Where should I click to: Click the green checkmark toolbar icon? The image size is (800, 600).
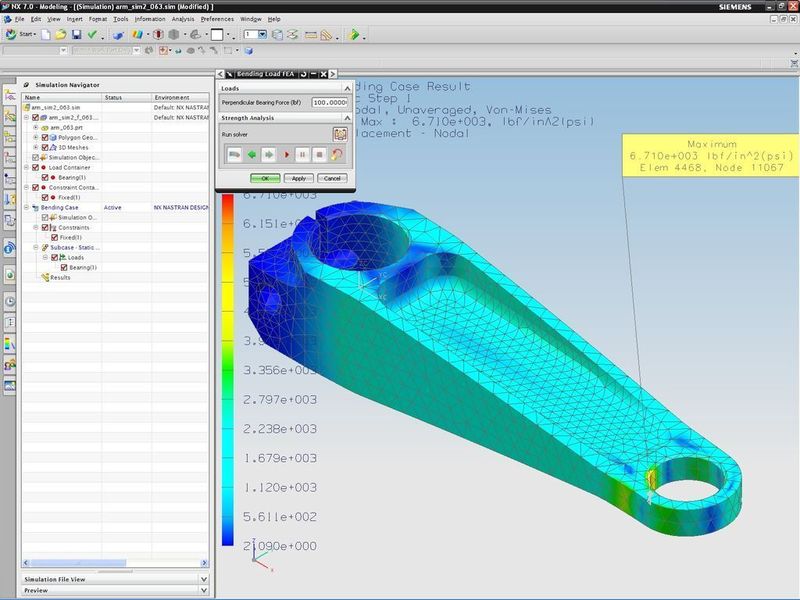point(92,34)
